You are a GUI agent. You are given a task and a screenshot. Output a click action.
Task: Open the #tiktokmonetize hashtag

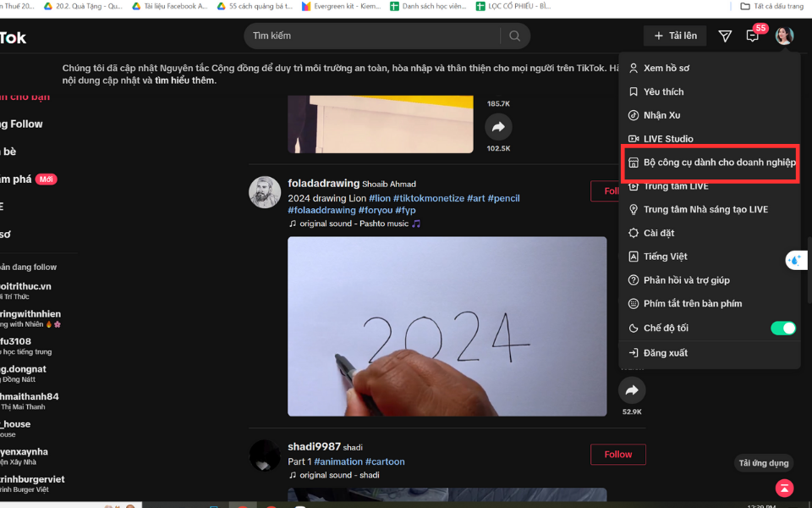tap(429, 198)
